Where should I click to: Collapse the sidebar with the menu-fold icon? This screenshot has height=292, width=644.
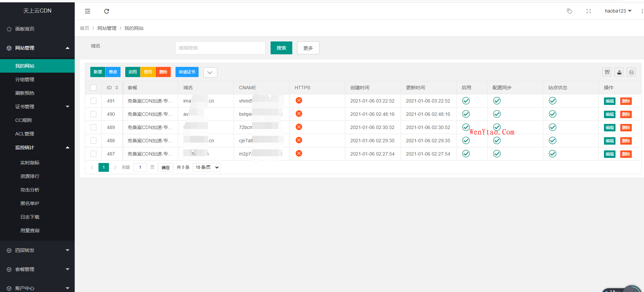coord(88,11)
